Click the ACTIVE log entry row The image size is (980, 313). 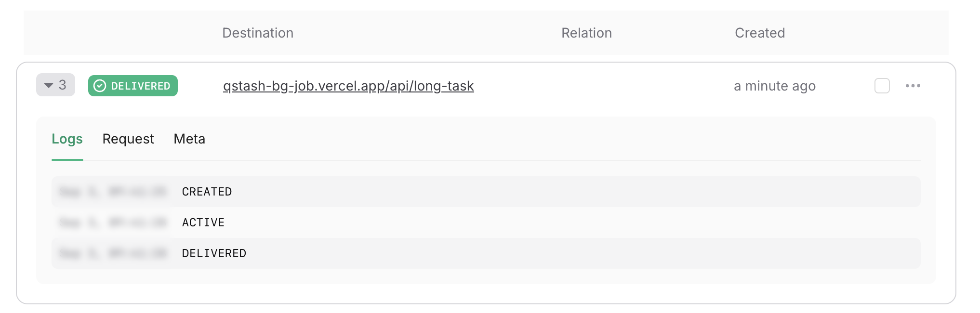[486, 222]
